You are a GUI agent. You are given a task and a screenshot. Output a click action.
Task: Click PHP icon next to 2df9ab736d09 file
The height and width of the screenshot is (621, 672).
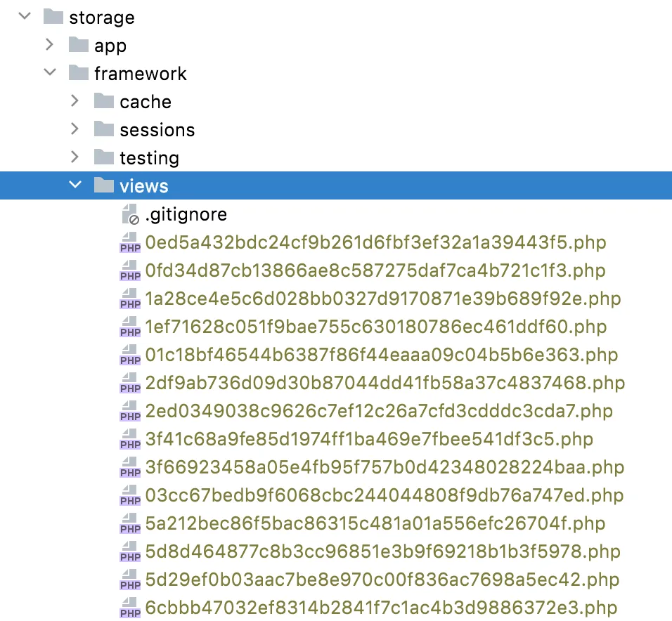(x=129, y=383)
